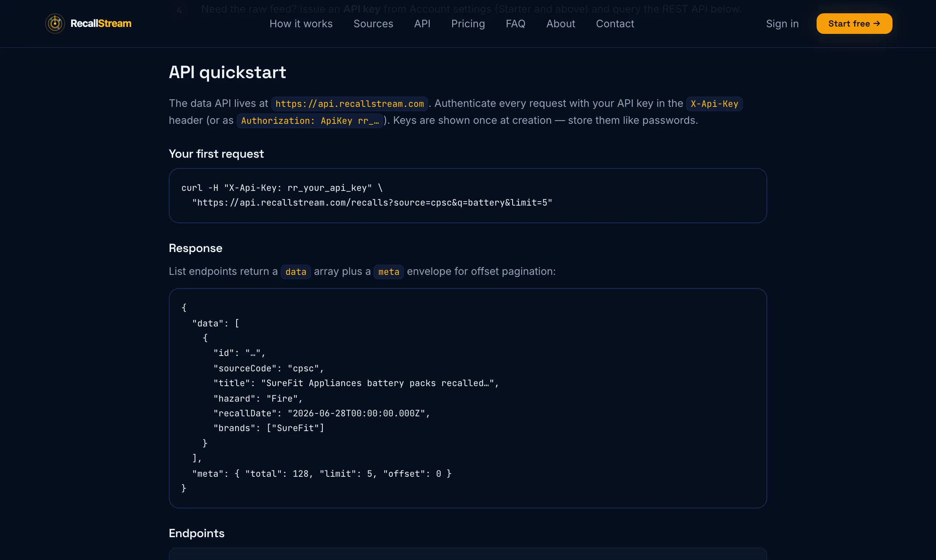Select the X-Api-Key inline code
Viewport: 936px width, 560px height.
coord(714,104)
